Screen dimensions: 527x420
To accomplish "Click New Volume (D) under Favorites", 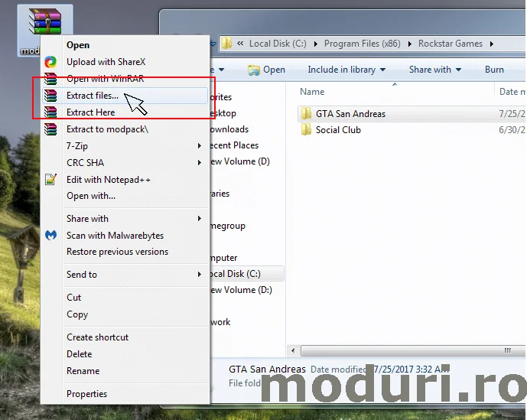I will click(x=240, y=161).
